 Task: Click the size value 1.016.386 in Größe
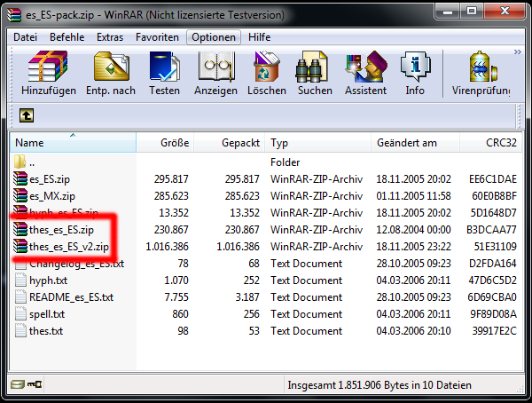pos(167,247)
